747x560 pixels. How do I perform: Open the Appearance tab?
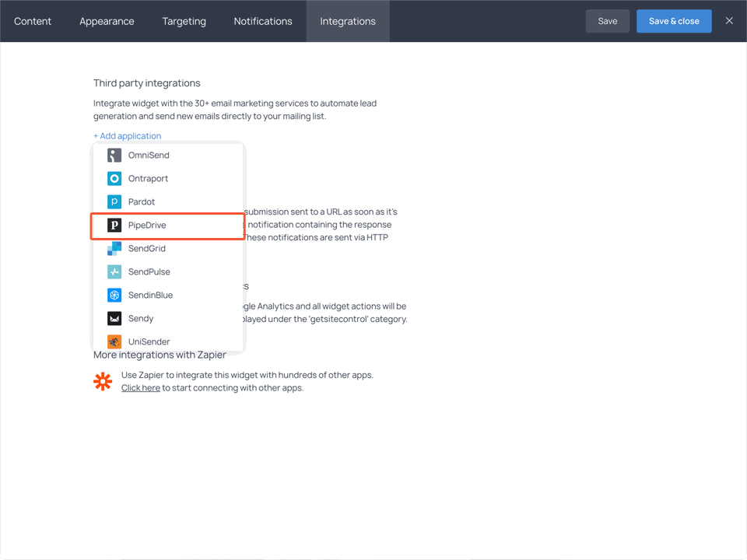tap(107, 21)
